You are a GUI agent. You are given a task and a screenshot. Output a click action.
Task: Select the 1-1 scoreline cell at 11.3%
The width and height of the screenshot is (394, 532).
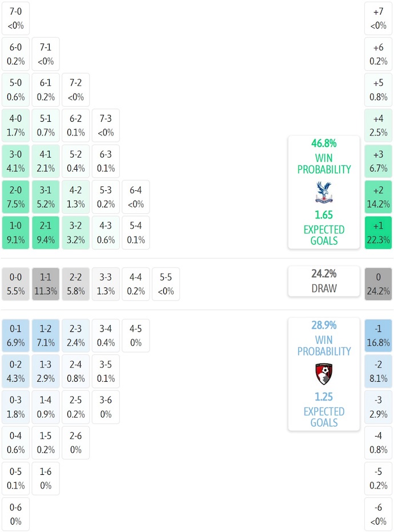point(46,284)
